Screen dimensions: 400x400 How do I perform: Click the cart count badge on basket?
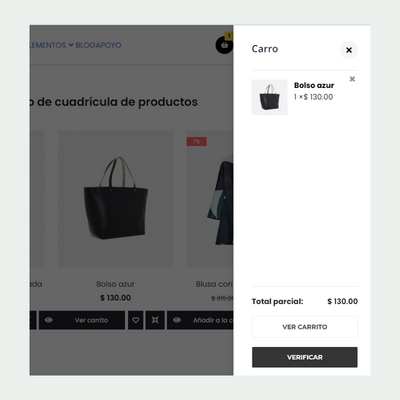coord(229,36)
